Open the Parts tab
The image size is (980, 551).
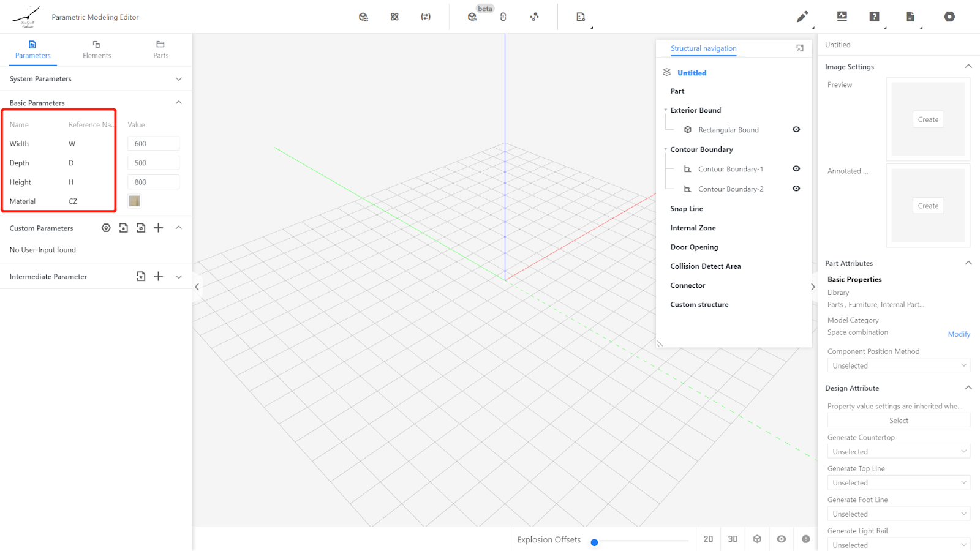160,50
